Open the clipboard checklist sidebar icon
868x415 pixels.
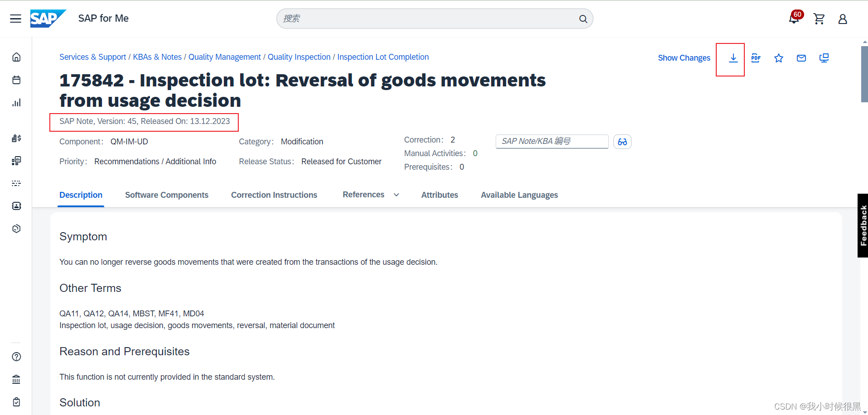tap(16, 402)
